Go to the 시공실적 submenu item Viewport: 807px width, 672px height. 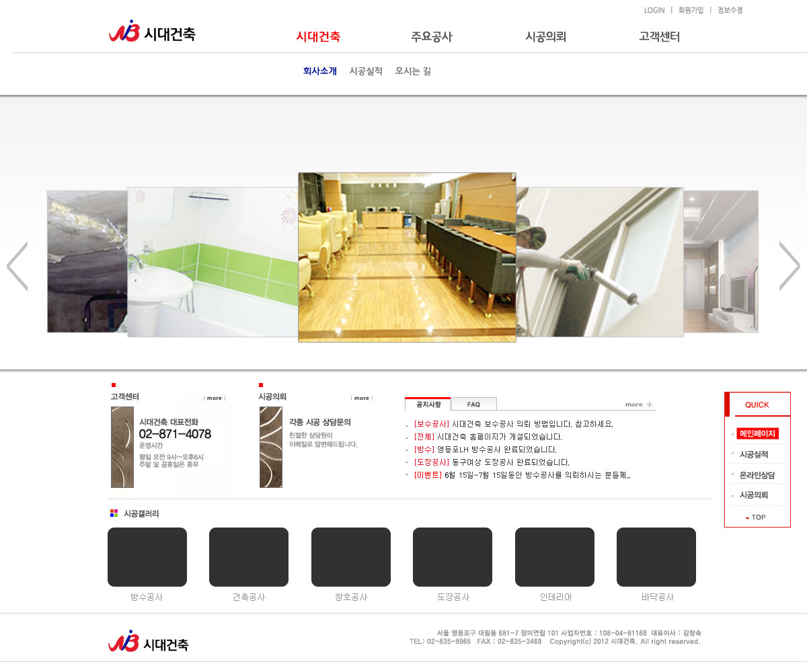(x=366, y=71)
